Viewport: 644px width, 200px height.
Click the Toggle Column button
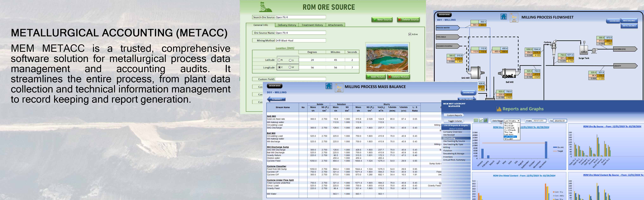tap(454, 121)
